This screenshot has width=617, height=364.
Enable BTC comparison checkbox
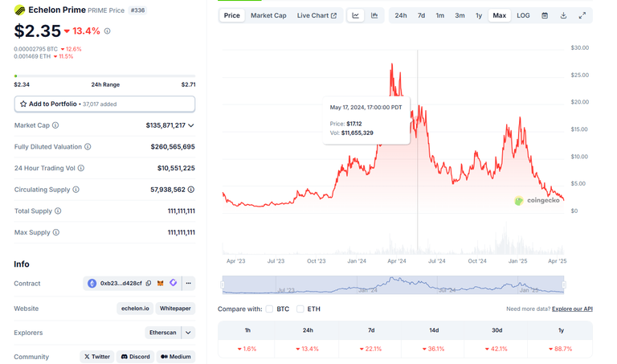pos(269,309)
